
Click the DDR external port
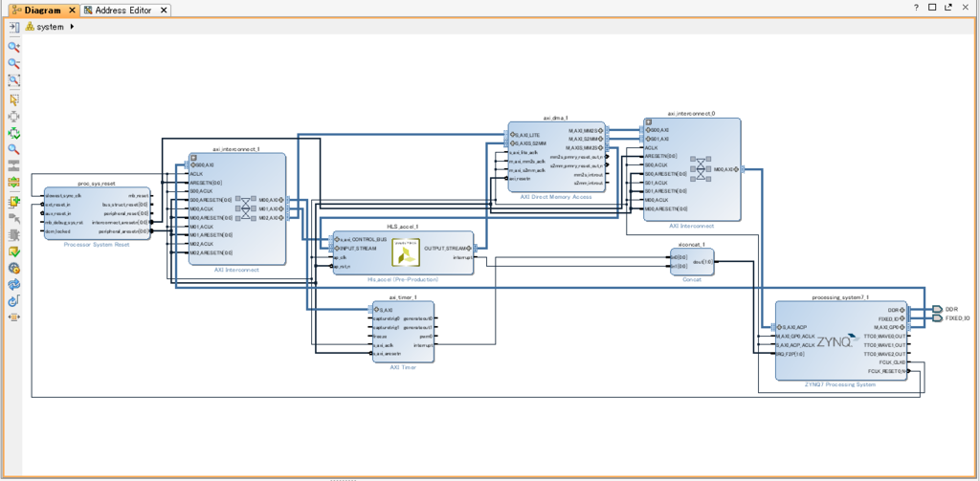pyautogui.click(x=936, y=309)
